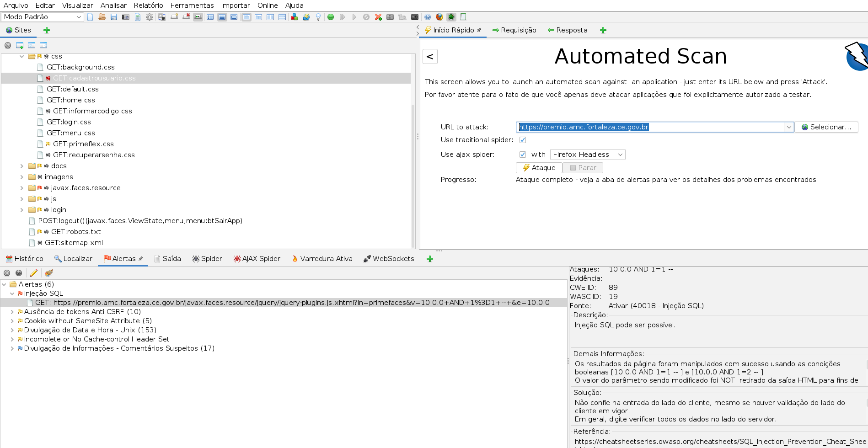868x448 pixels.
Task: Open Manage Add-ons colored blocks icon
Action: point(295,17)
